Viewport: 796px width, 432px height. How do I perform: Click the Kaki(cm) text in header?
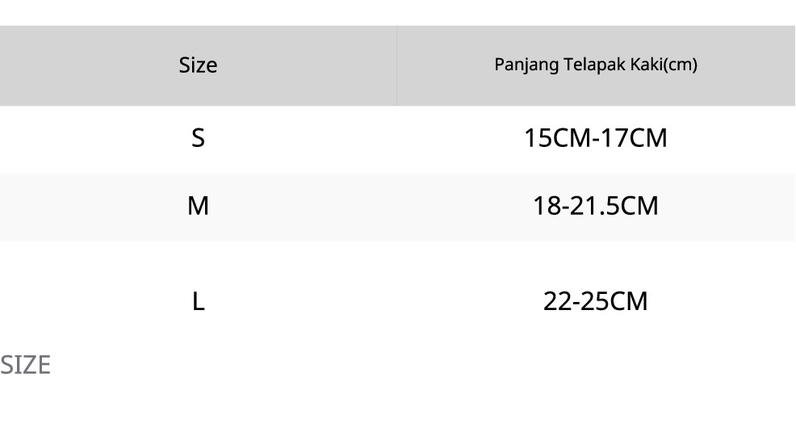[664, 64]
